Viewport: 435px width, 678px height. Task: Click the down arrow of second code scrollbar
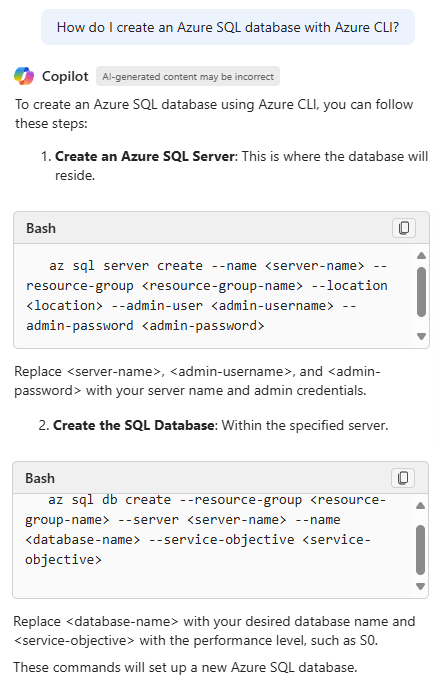pos(420,586)
